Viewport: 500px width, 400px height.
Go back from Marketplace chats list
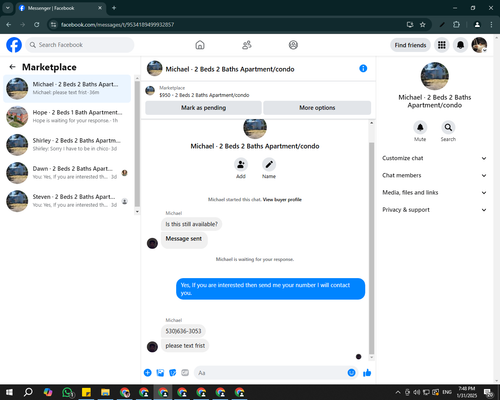(x=13, y=67)
